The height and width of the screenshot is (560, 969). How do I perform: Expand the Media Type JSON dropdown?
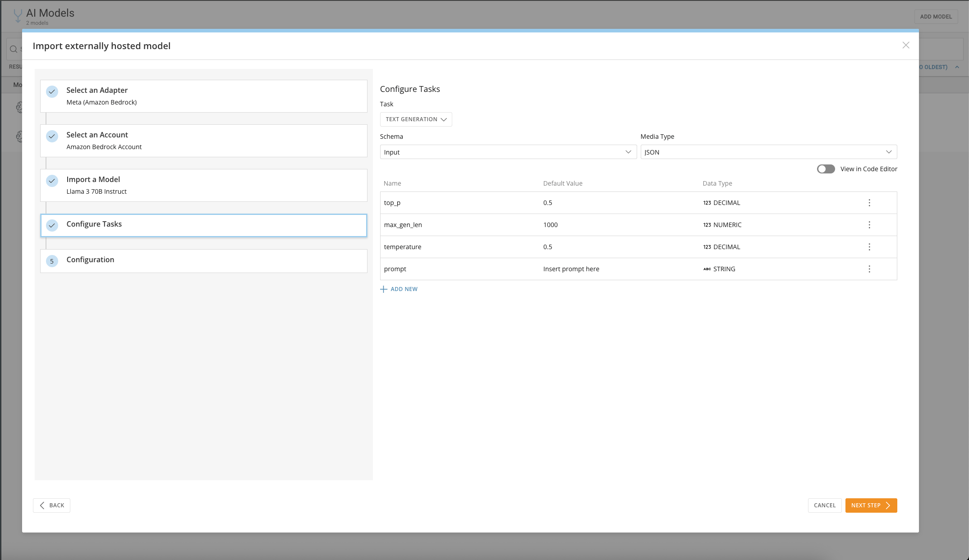coord(769,152)
